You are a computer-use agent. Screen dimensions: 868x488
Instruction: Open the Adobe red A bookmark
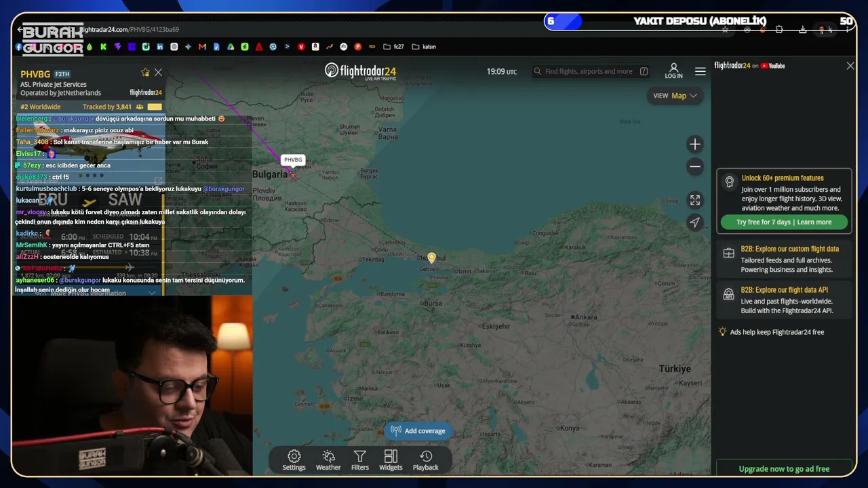coord(259,47)
